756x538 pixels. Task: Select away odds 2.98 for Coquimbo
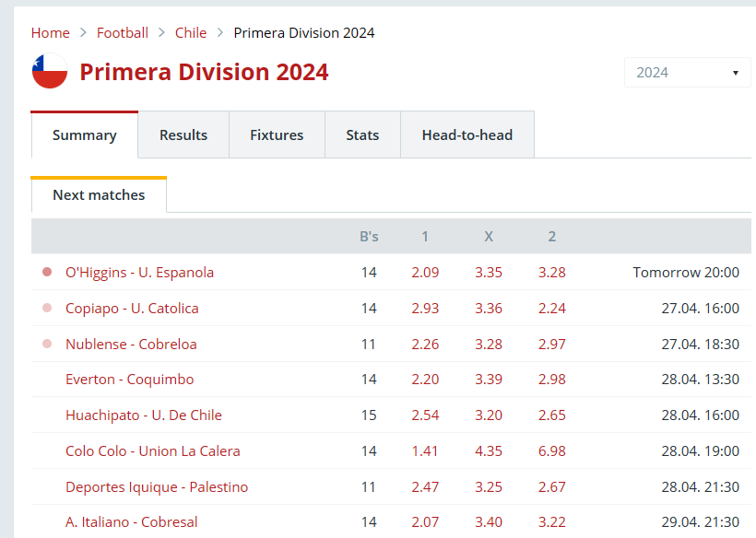coord(552,379)
